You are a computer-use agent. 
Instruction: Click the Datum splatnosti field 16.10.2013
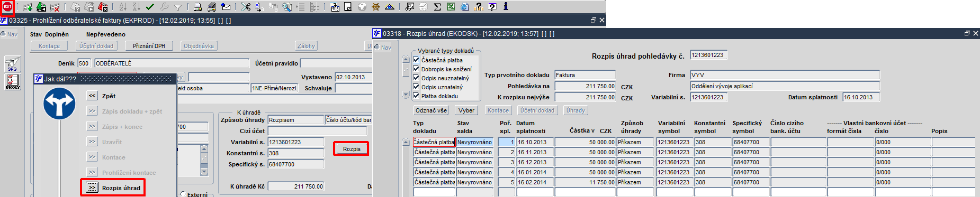(861, 97)
